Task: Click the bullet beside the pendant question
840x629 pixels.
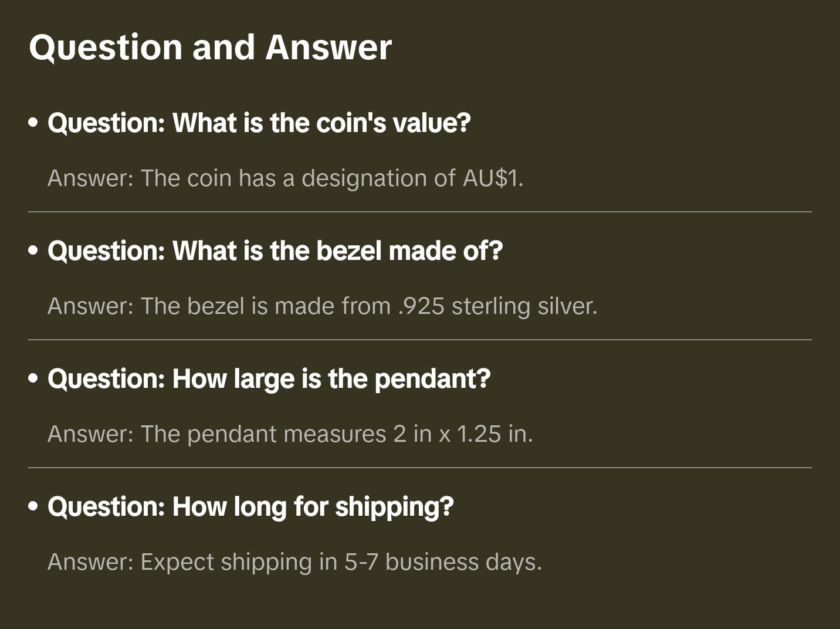Action: [33, 379]
